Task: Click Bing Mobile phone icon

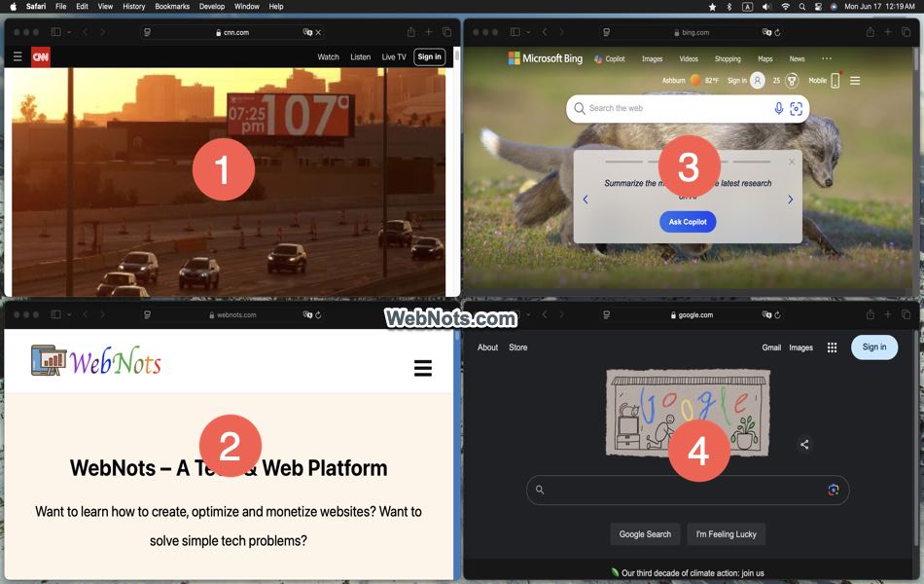Action: (x=835, y=80)
